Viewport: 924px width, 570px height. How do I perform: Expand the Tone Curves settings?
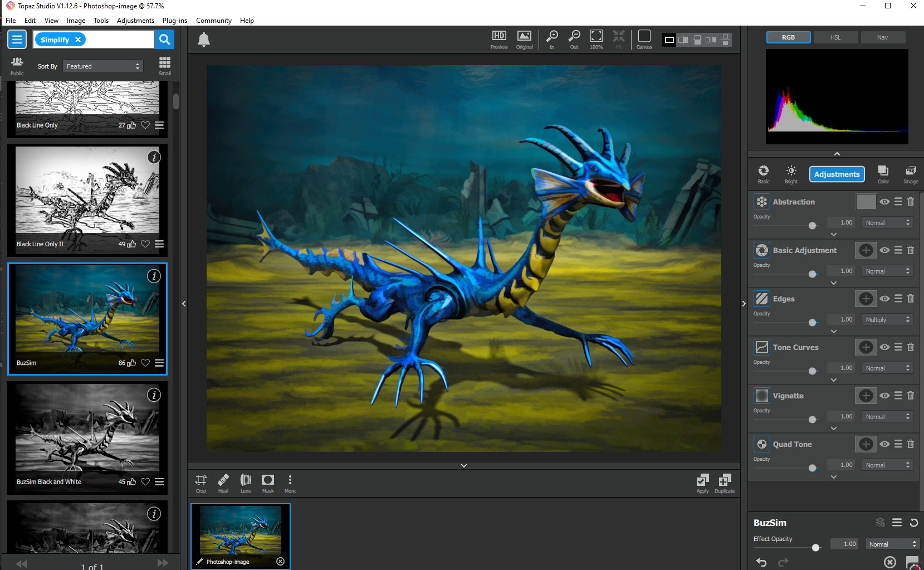pyautogui.click(x=834, y=380)
